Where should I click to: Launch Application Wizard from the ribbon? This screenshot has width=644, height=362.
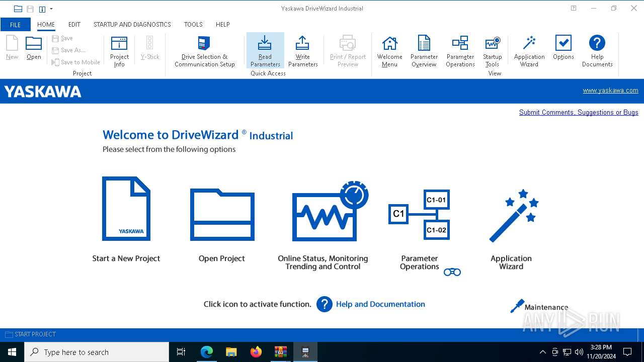529,51
